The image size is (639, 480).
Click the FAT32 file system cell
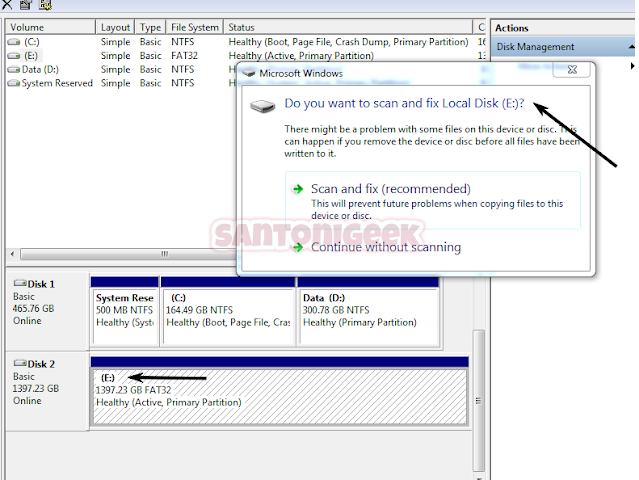[184, 56]
